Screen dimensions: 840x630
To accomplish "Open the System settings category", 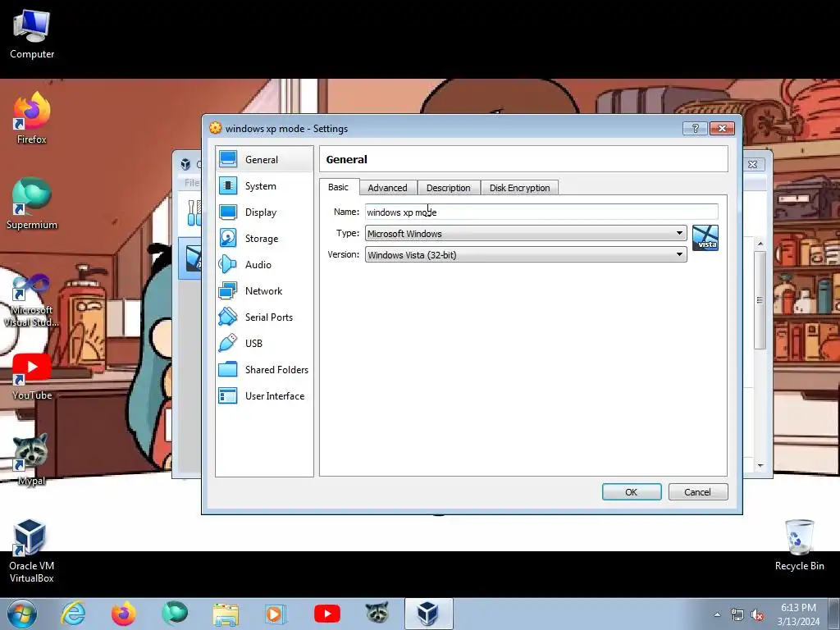I will point(264,186).
